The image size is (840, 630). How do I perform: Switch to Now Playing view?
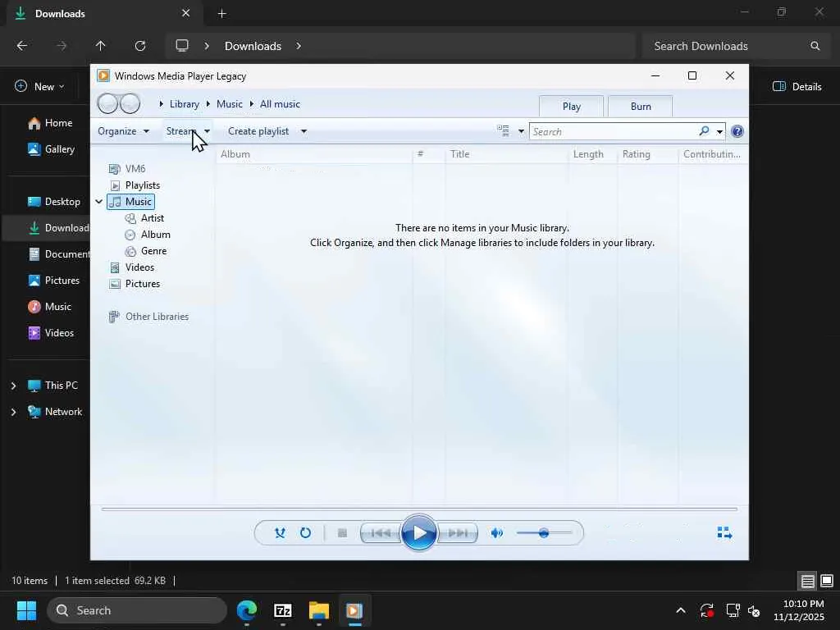tap(724, 532)
